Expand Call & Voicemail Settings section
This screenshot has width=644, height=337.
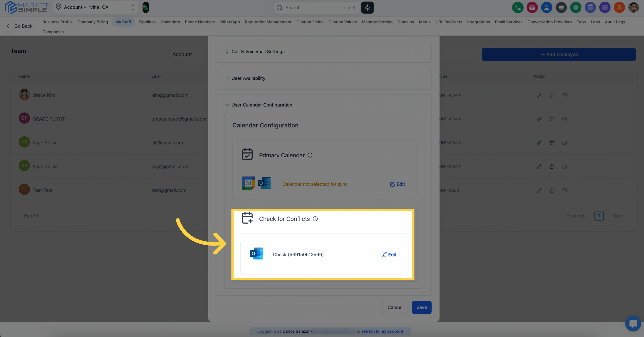[258, 52]
